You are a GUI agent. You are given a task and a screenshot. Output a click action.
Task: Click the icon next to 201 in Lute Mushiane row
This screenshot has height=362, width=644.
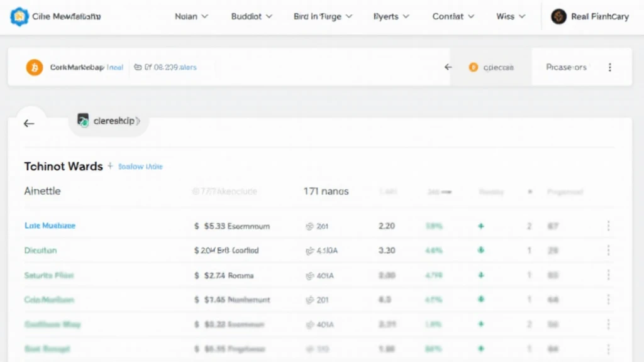(309, 226)
